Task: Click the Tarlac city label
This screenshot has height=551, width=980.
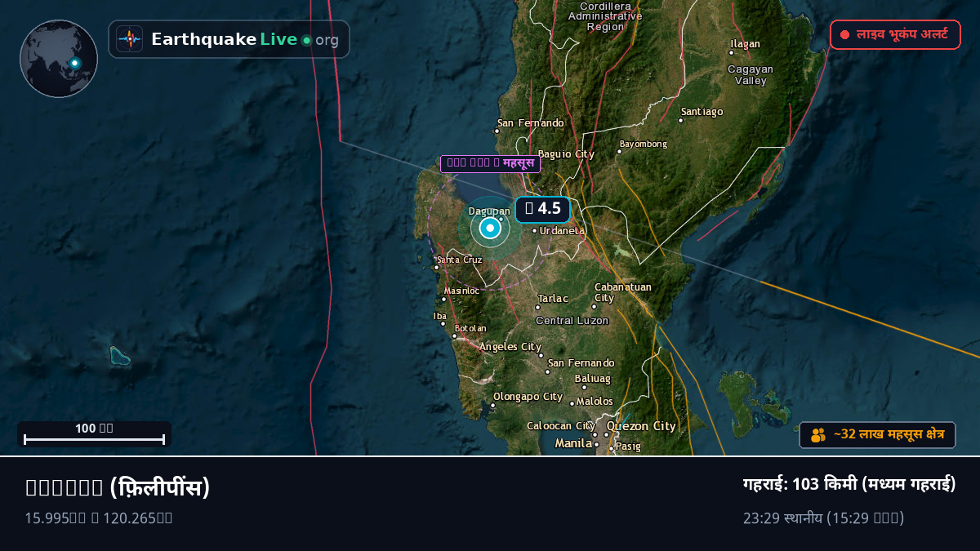Action: pyautogui.click(x=553, y=299)
